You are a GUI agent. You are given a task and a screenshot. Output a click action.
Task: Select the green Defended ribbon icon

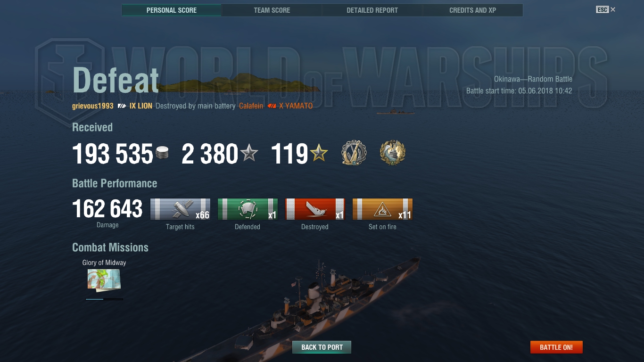click(248, 209)
